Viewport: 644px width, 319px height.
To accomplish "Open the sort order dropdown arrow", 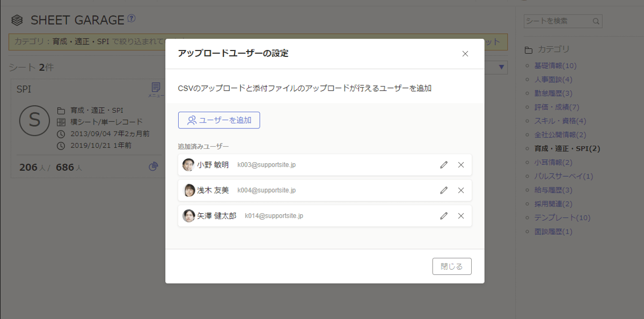I will point(501,67).
